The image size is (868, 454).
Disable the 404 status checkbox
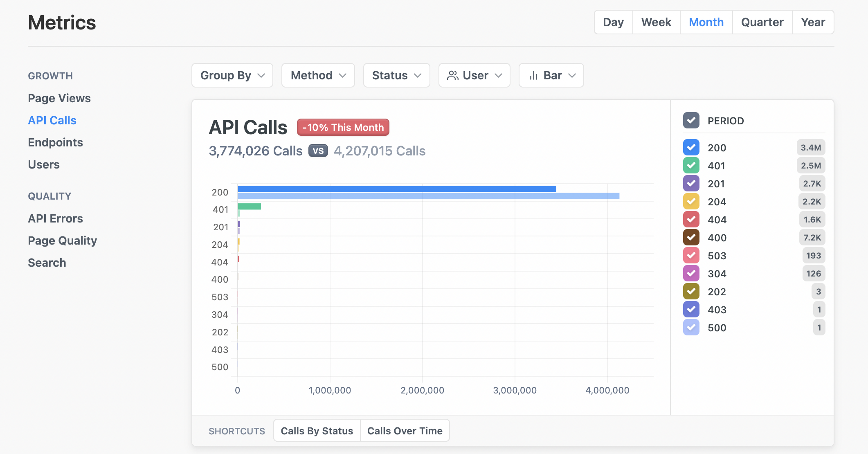tap(691, 220)
